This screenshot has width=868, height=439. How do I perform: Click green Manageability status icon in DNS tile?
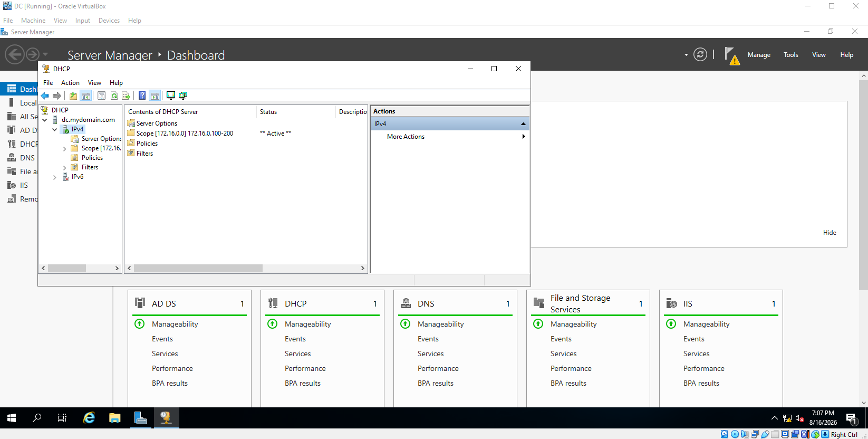point(406,323)
